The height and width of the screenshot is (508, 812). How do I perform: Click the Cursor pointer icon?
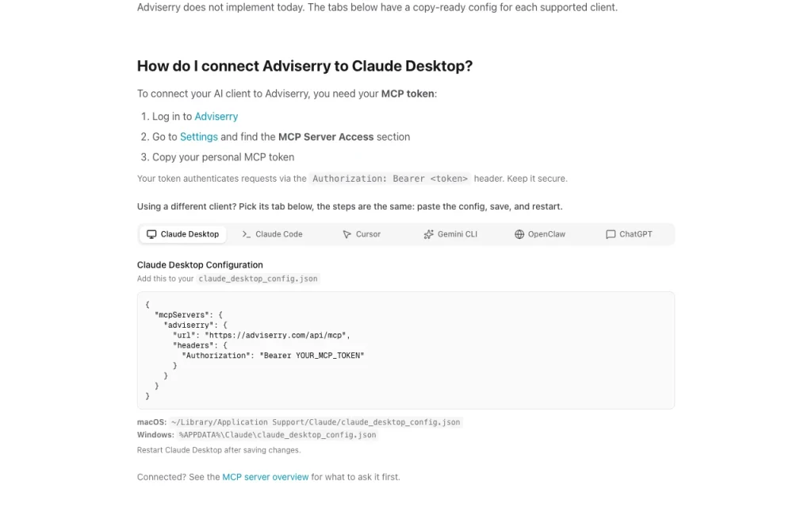347,234
